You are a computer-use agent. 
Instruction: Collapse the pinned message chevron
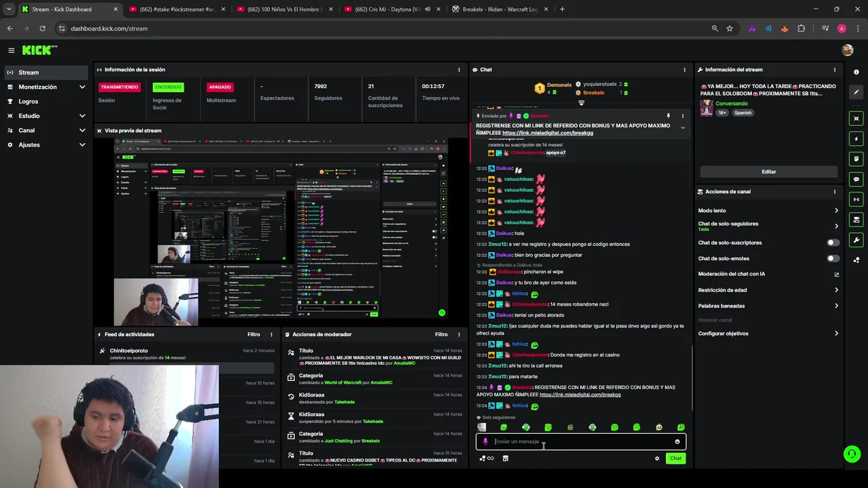click(683, 127)
